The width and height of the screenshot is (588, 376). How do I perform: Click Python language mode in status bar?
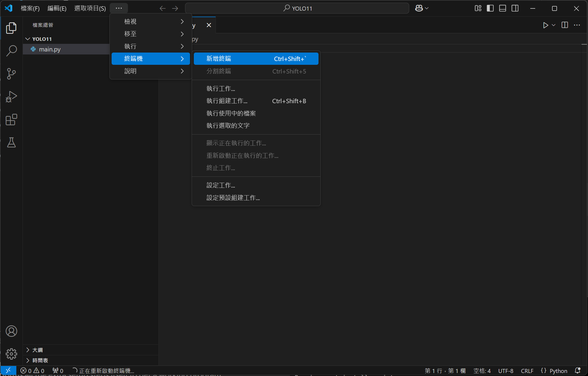(558, 371)
